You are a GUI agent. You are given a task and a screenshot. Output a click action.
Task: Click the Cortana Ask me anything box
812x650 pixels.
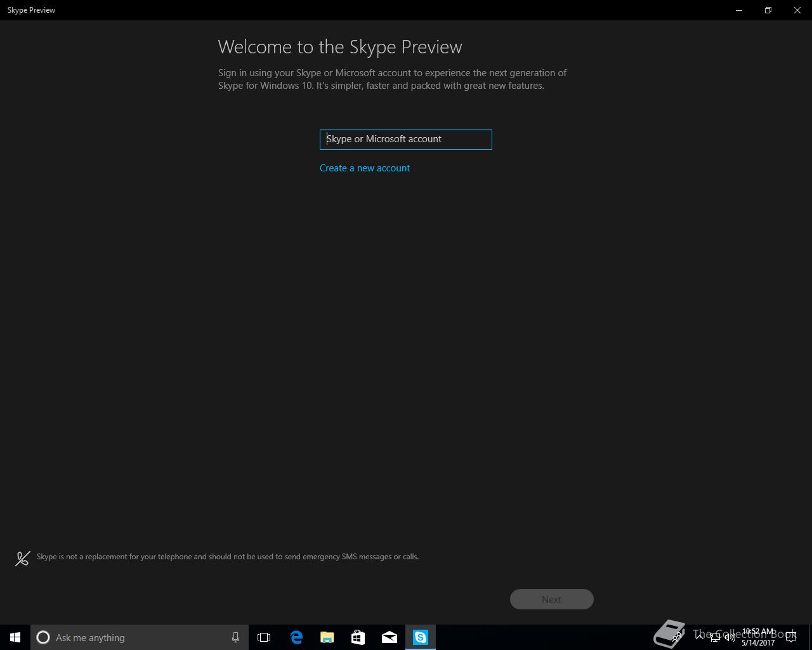click(x=139, y=637)
